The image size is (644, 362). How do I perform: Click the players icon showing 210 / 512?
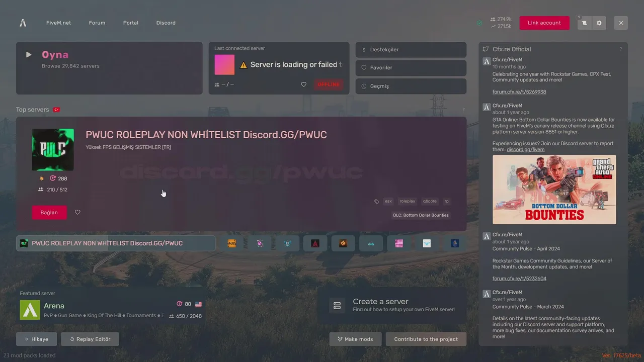tap(41, 190)
